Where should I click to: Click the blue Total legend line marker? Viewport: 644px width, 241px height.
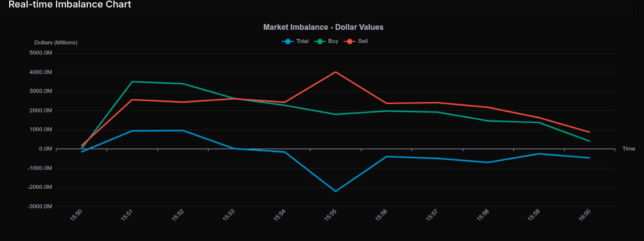point(288,41)
